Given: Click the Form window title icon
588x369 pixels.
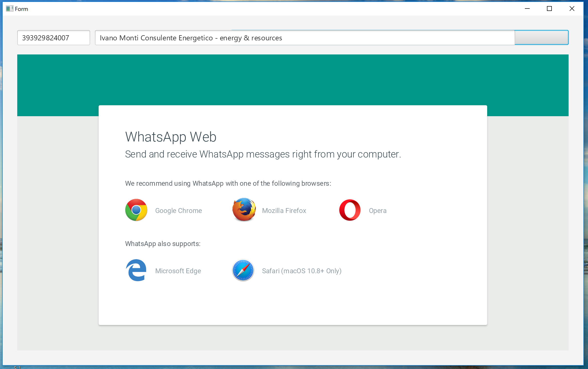Looking at the screenshot, I should point(9,9).
